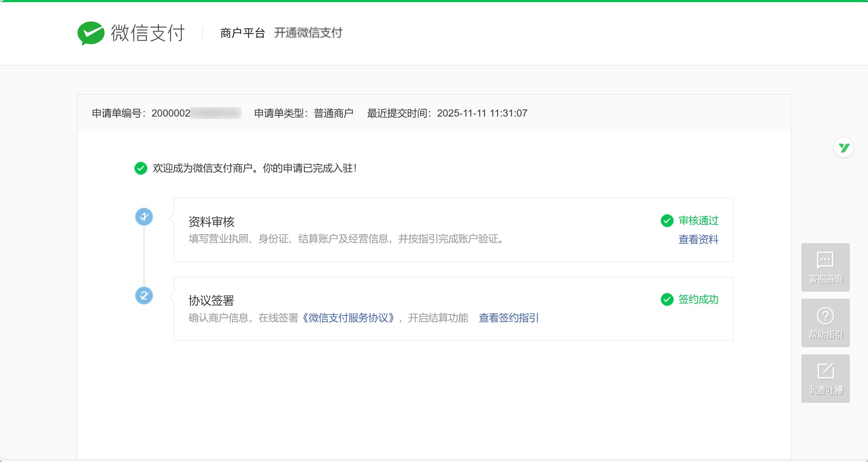Open the 帮助指引 question mark icon
The height and width of the screenshot is (462, 868).
tap(825, 316)
